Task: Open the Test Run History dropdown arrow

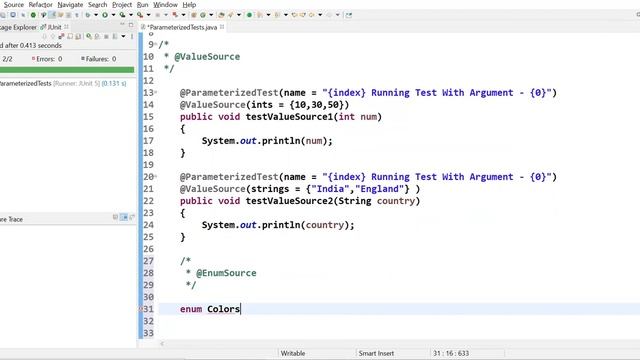Action: (x=123, y=36)
